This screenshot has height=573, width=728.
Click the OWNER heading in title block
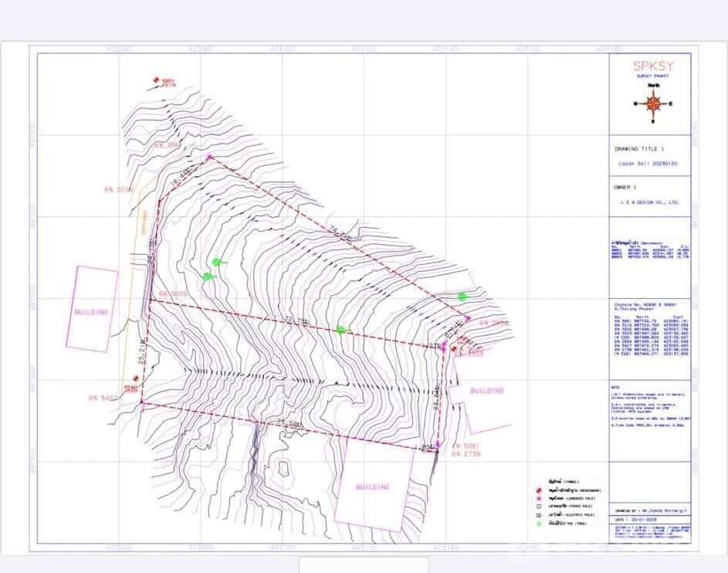click(624, 187)
